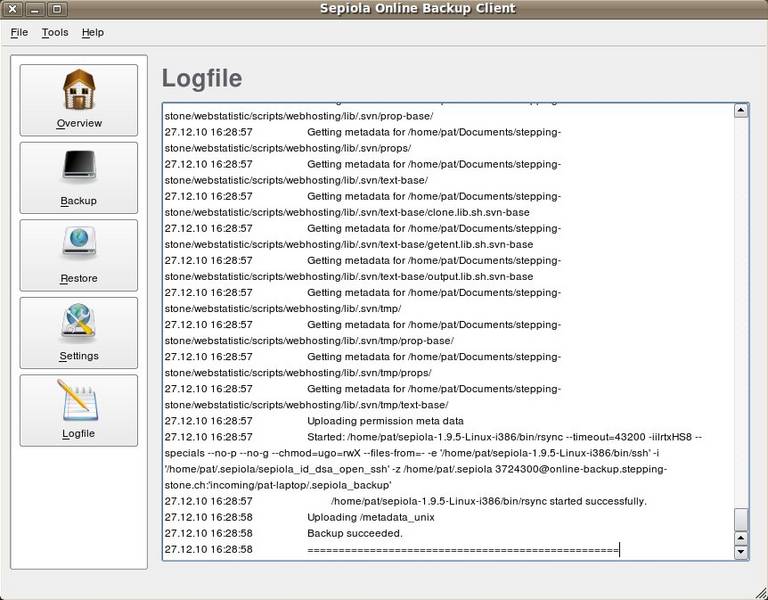Click the 'Uploading permission meta data' line
Screen dimensions: 768x600
[385, 421]
